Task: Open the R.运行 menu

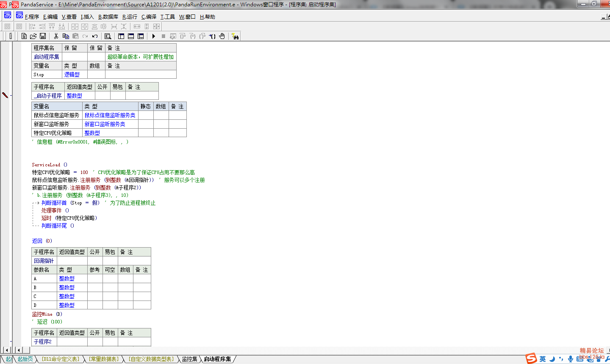Action: tap(130, 17)
